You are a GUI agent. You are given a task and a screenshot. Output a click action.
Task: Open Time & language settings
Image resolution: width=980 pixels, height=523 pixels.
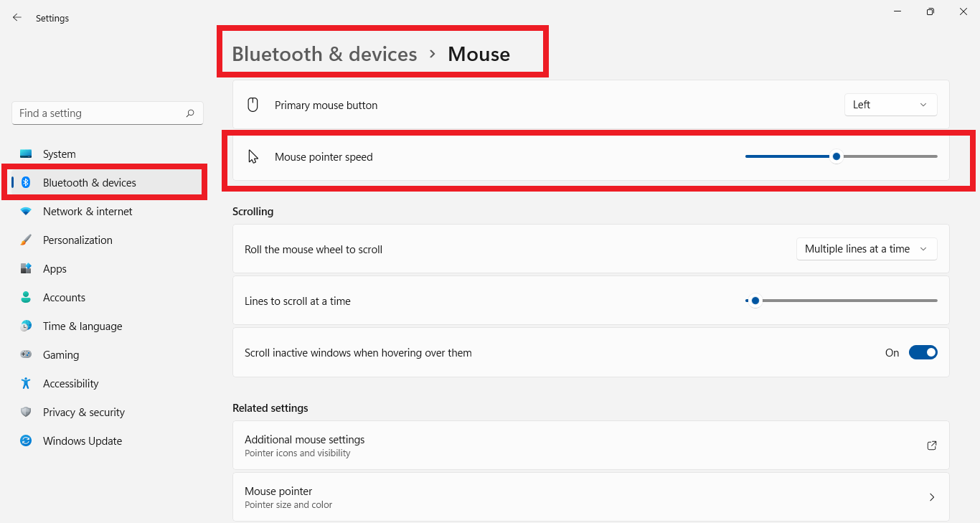tap(83, 326)
